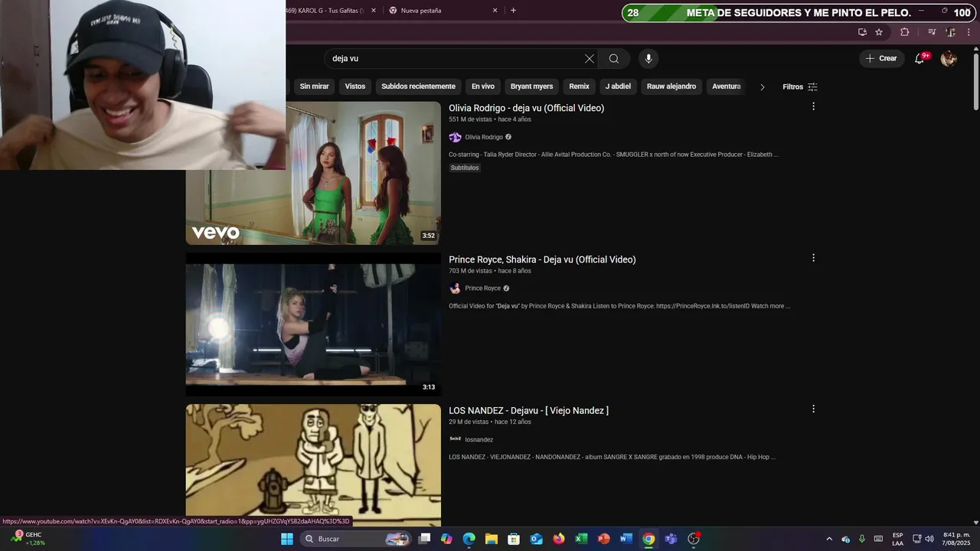The image size is (980, 551).
Task: Select the 'Rauw alejandro' filter chip
Action: click(671, 86)
